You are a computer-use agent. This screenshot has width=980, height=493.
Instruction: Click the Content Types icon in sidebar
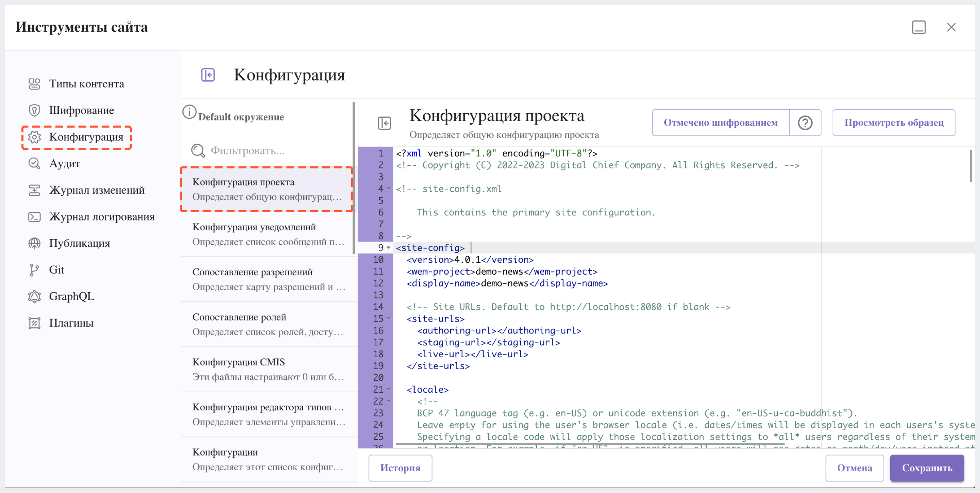(34, 84)
